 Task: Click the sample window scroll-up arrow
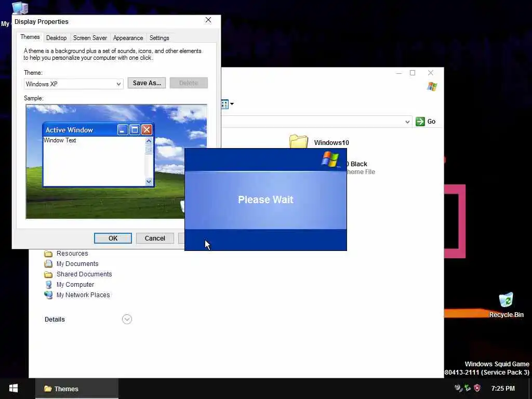[x=149, y=140]
